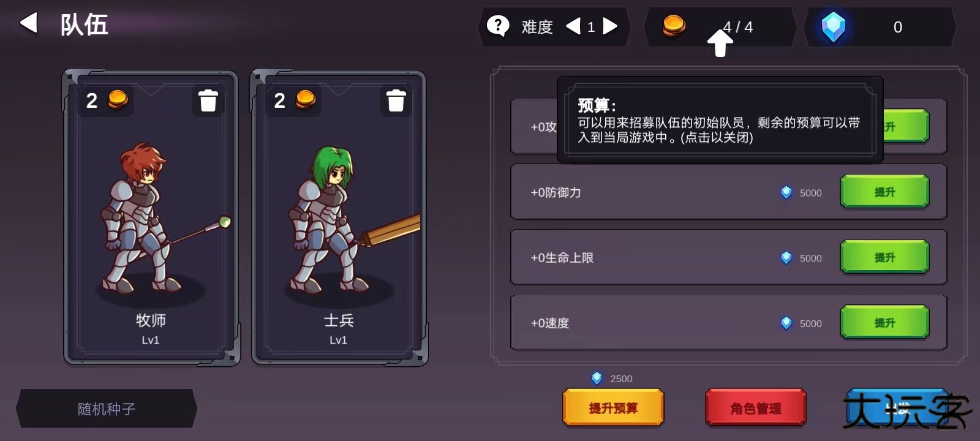Tap the gem icon next to 防御力 cost
This screenshot has width=980, height=441.
pos(786,192)
